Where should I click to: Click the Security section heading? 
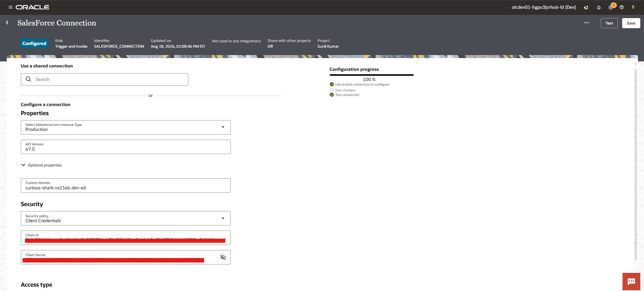tap(32, 204)
